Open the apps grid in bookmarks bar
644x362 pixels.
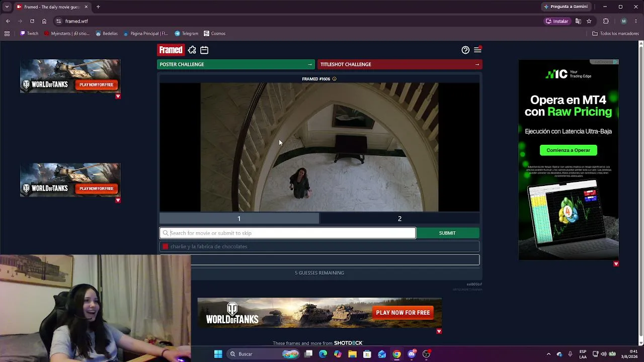coord(7,34)
